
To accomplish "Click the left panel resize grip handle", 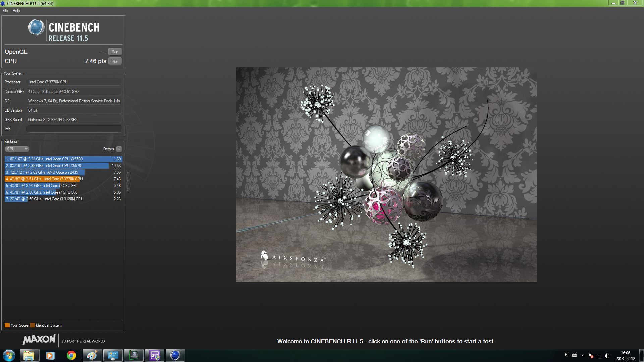I will coord(128,181).
